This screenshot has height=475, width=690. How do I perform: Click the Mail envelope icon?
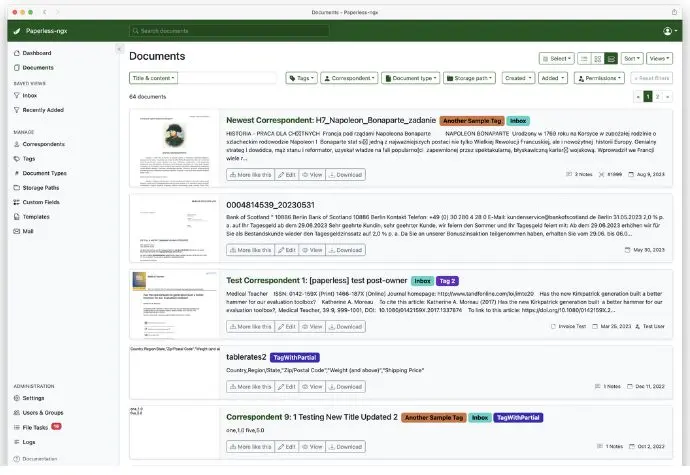click(x=17, y=231)
